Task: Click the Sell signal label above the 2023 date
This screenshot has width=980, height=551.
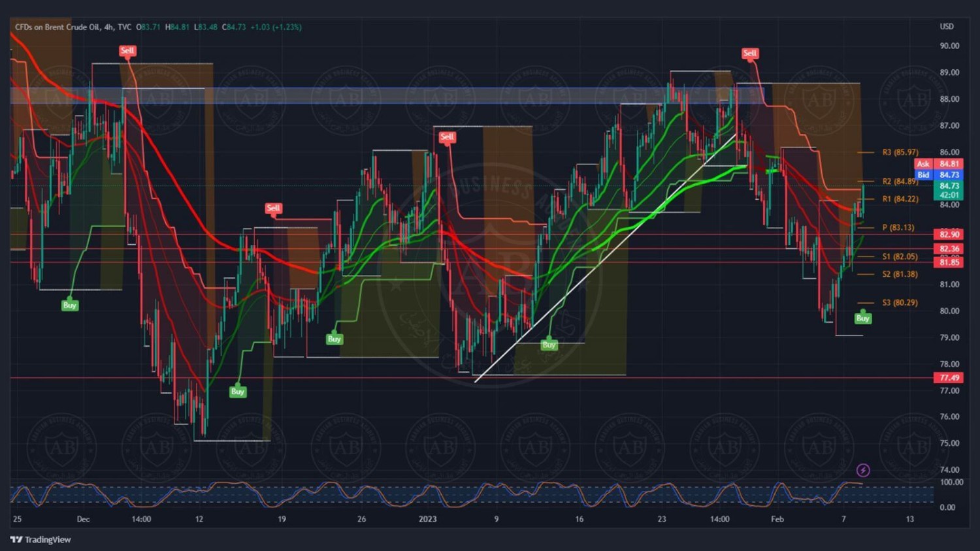Action: pyautogui.click(x=447, y=137)
